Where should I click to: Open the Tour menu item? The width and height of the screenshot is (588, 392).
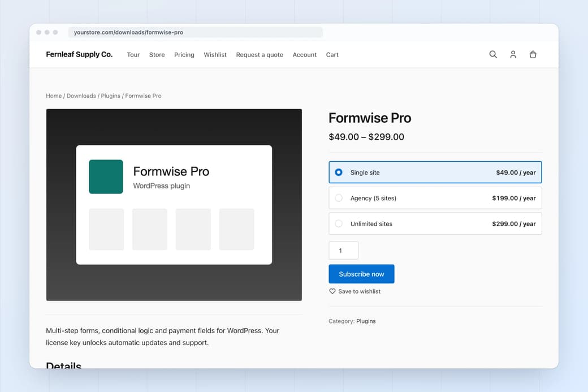pos(133,55)
